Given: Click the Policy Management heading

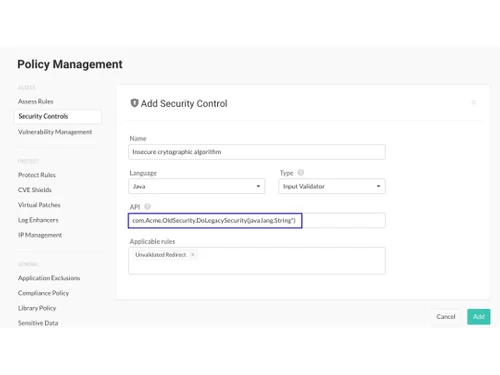Looking at the screenshot, I should click(70, 64).
